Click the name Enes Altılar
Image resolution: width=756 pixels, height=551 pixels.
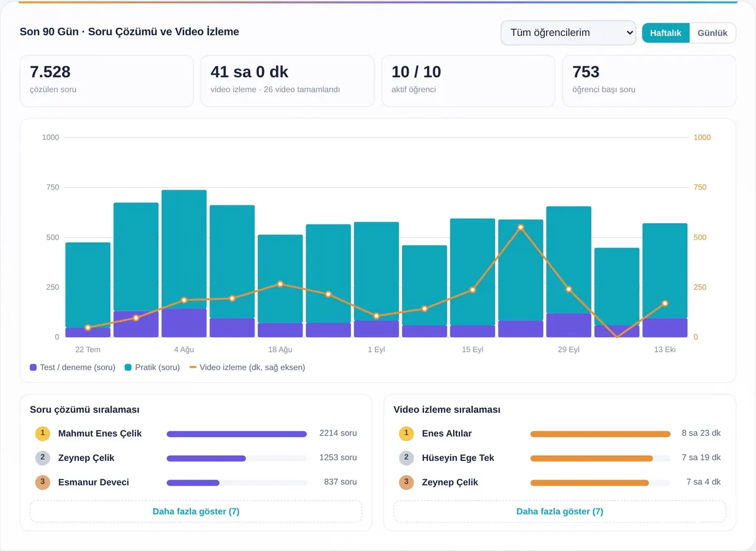point(447,434)
